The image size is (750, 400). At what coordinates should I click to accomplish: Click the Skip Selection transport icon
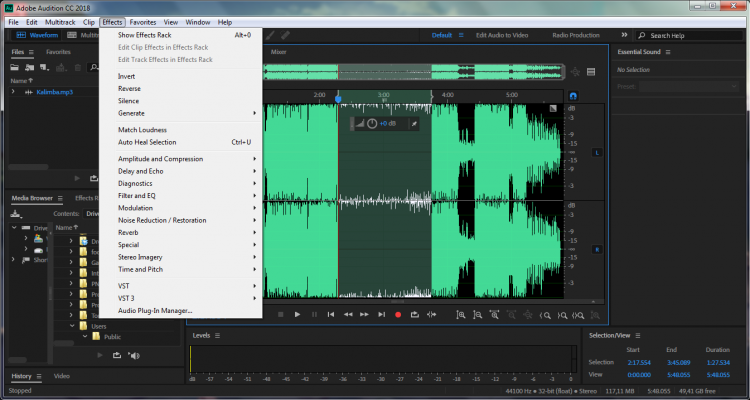click(x=431, y=314)
